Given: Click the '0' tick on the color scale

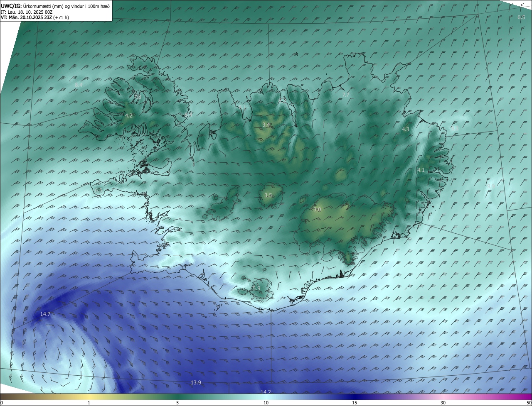Looking at the screenshot, I should click(x=2, y=403).
